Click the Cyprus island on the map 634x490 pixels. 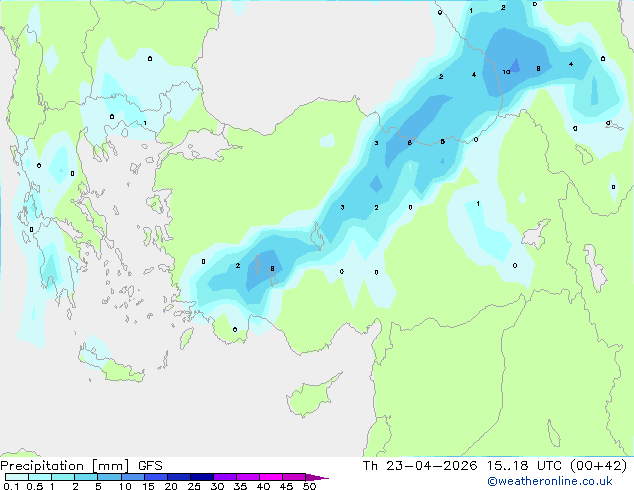[311, 397]
